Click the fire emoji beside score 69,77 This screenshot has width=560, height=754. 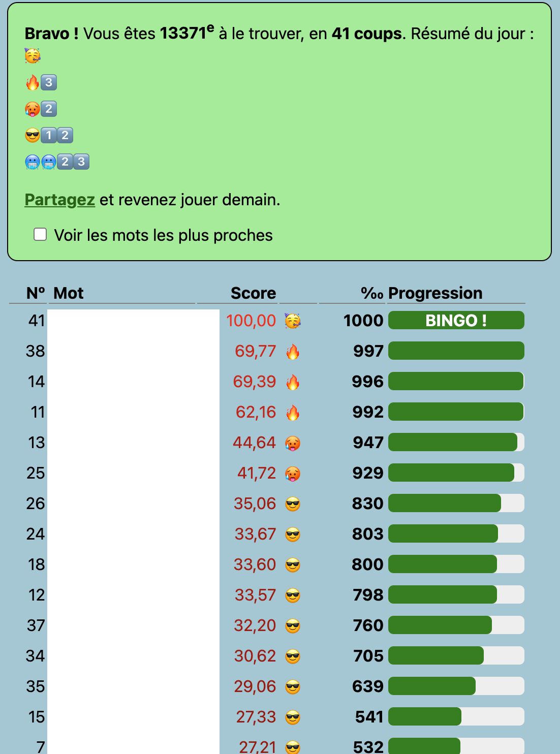tap(293, 352)
